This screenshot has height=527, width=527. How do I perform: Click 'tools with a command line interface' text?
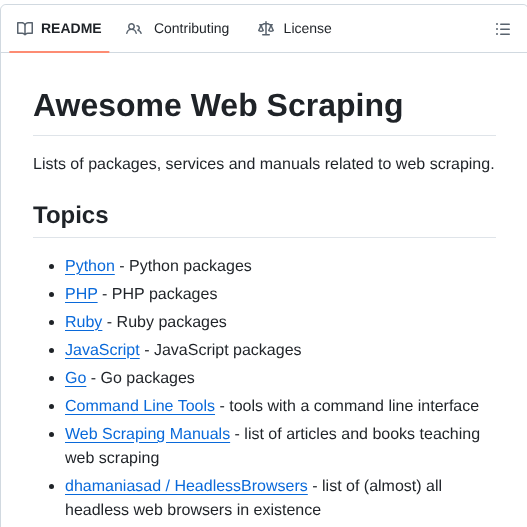point(354,406)
